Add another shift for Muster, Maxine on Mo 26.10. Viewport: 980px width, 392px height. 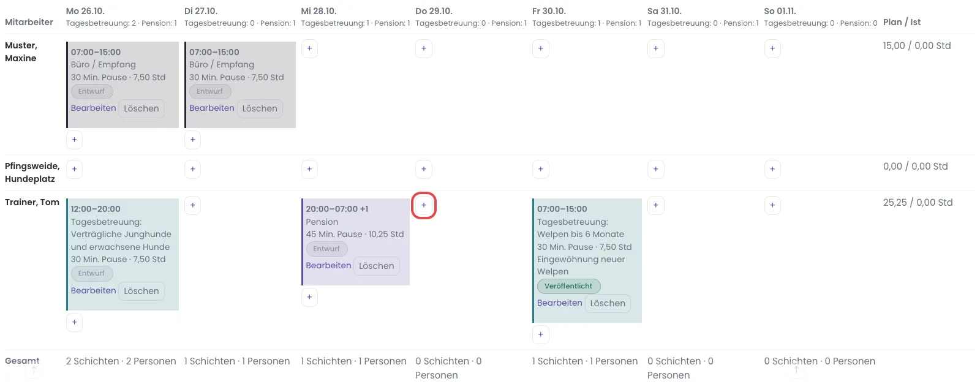pyautogui.click(x=74, y=140)
